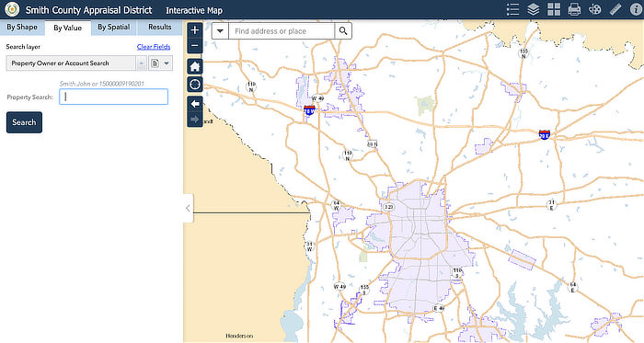Image resolution: width=644 pixels, height=343 pixels.
Task: Click the Interactive Map title text
Action: [194, 10]
